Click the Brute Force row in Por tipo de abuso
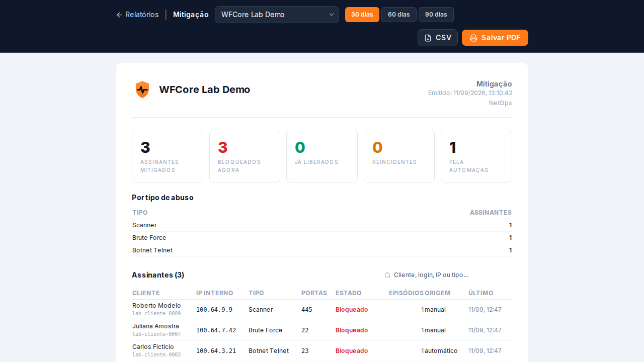Screen dimensions: 644x362 coord(322,238)
